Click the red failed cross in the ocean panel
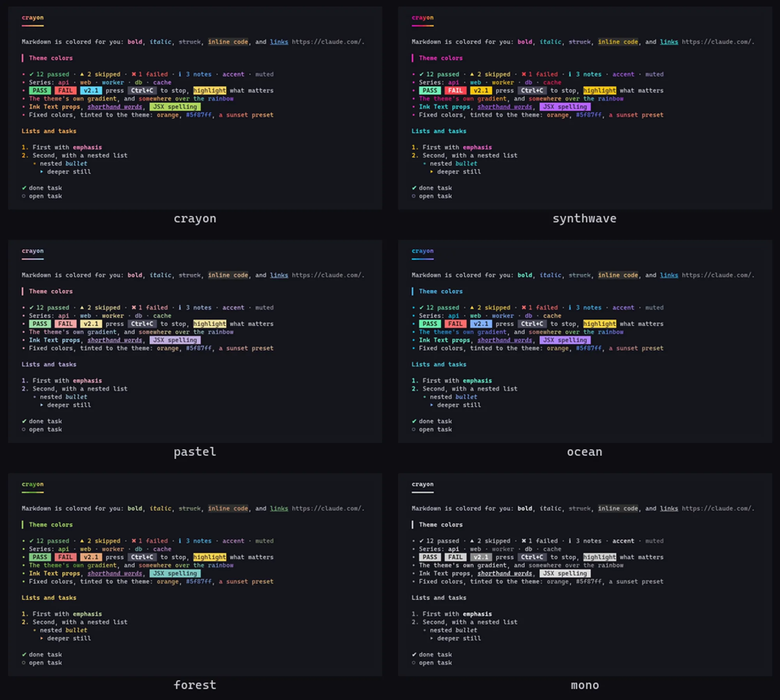 524,307
